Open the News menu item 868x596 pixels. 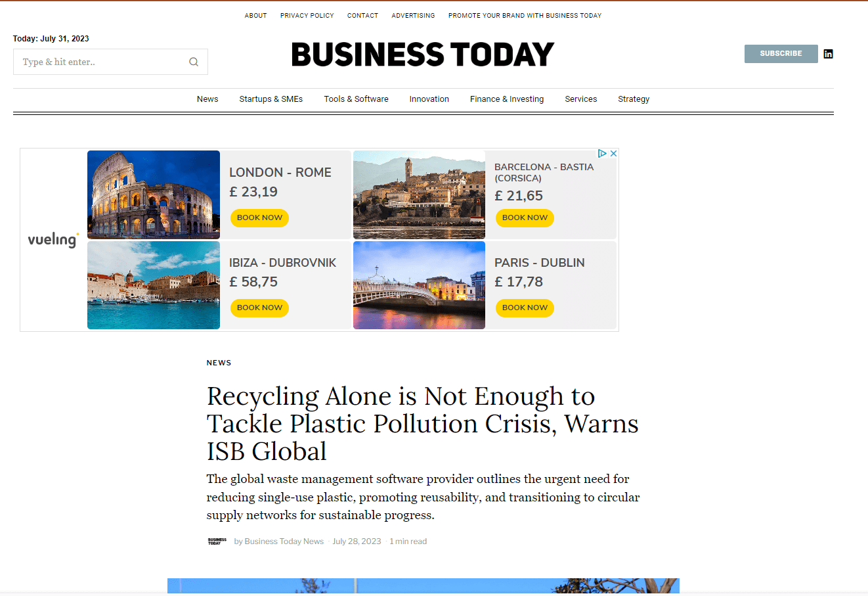pyautogui.click(x=207, y=99)
